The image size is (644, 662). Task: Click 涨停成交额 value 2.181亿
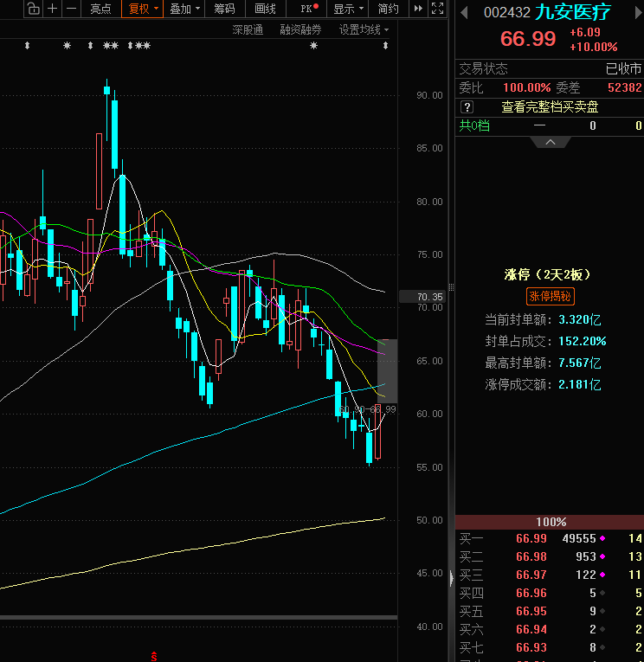pos(579,384)
